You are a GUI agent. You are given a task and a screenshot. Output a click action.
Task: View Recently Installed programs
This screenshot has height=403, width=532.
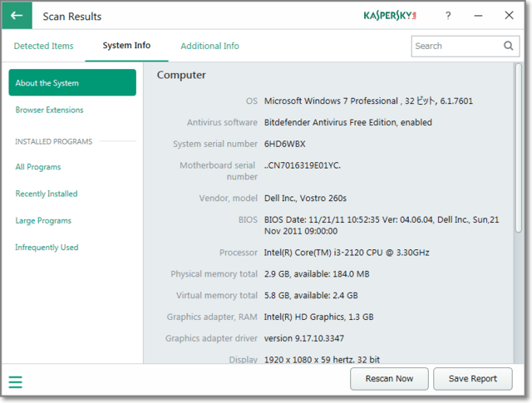[x=47, y=194]
